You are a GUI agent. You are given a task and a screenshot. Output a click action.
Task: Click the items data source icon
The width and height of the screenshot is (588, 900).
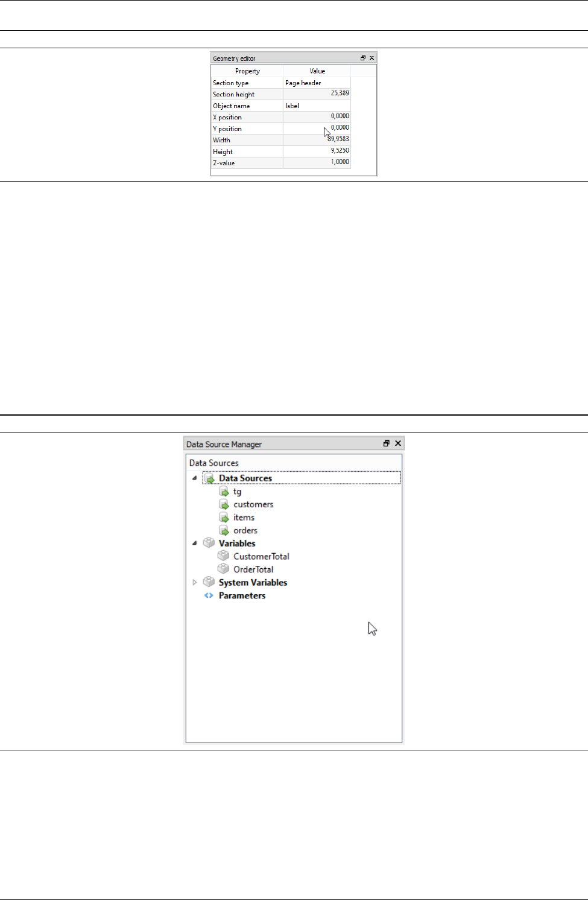point(224,518)
